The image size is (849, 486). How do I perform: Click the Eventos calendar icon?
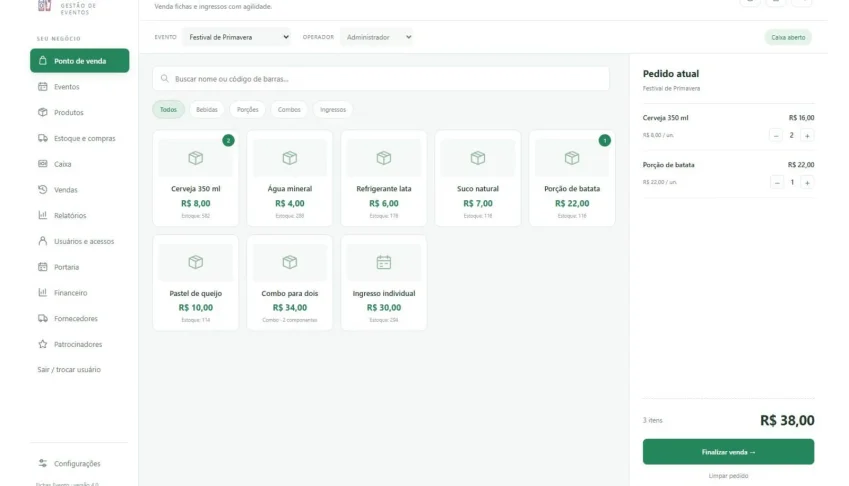coord(43,87)
